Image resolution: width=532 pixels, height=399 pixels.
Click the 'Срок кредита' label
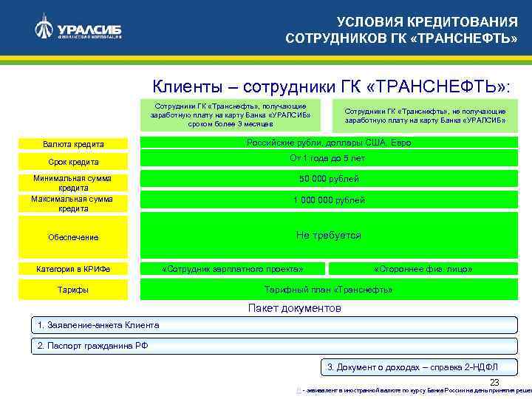tap(73, 162)
